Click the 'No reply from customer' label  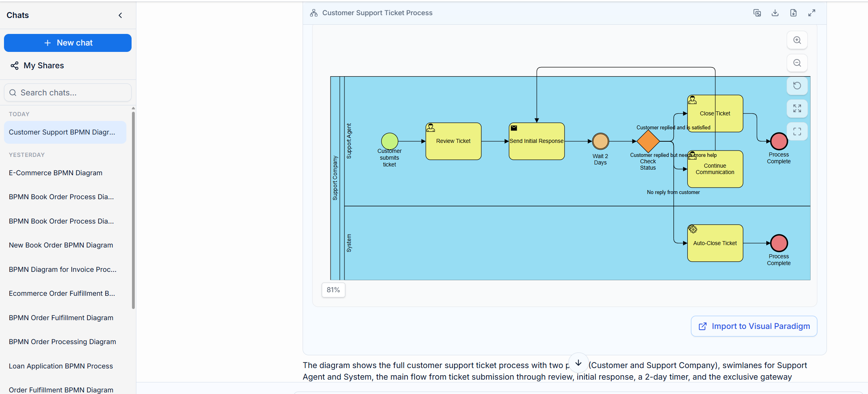point(673,192)
